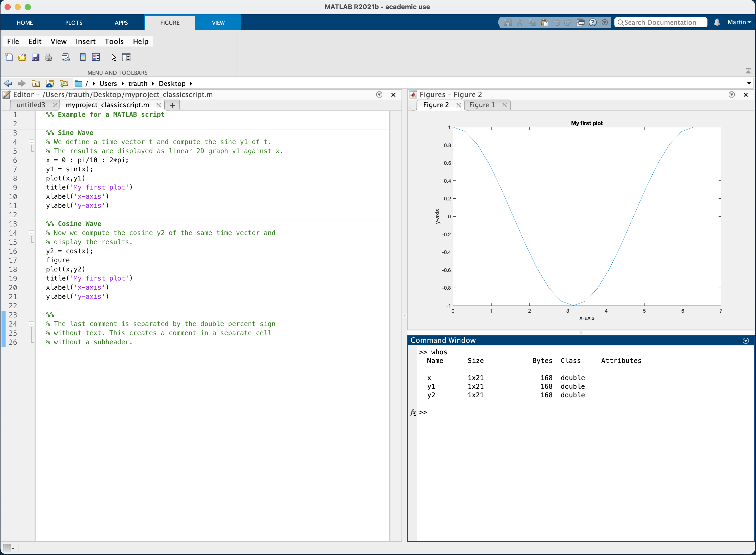Screen dimensions: 756x555
Task: Open the Martin account dropdown
Action: [x=739, y=22]
